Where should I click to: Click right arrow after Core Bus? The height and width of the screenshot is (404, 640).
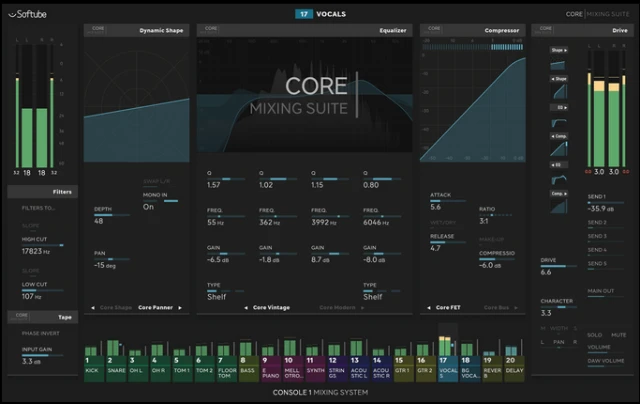[516, 307]
